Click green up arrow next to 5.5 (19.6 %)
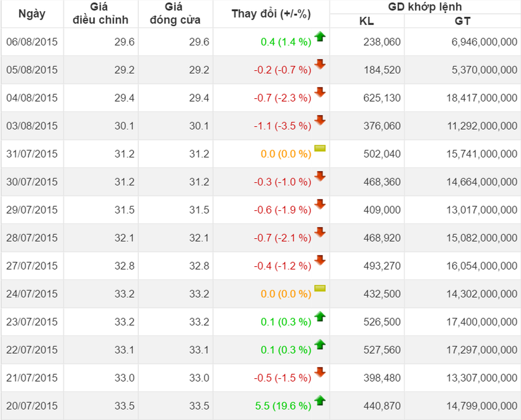The width and height of the screenshot is (521, 420). pyautogui.click(x=320, y=400)
